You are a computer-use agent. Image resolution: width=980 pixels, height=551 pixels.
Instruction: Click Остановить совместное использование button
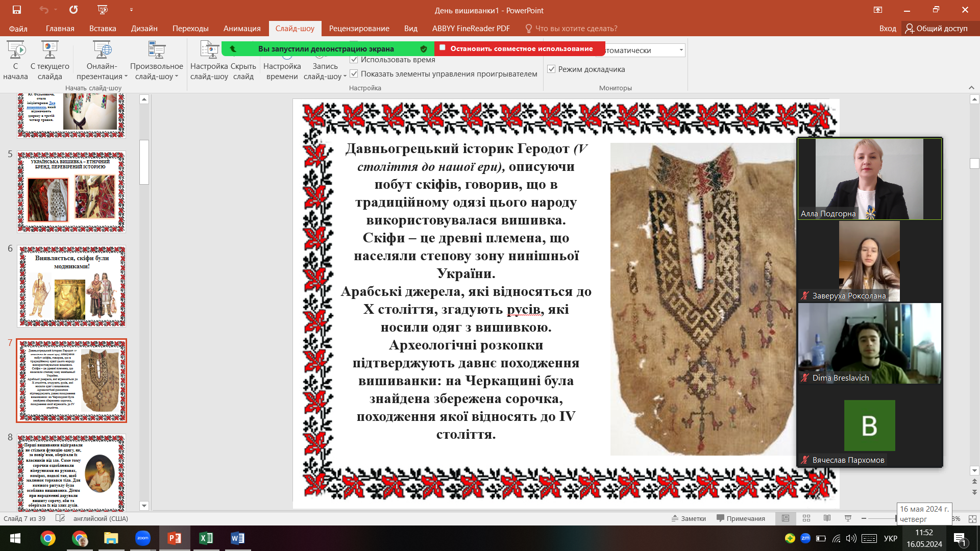[x=520, y=48]
